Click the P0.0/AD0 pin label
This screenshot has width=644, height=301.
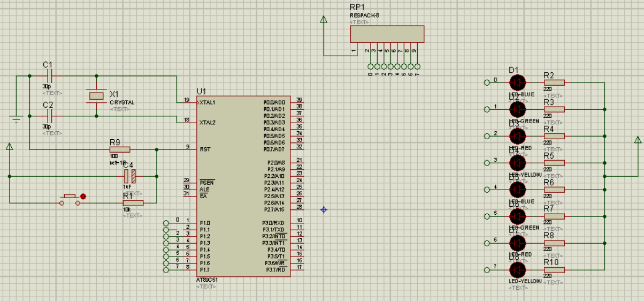tap(274, 102)
